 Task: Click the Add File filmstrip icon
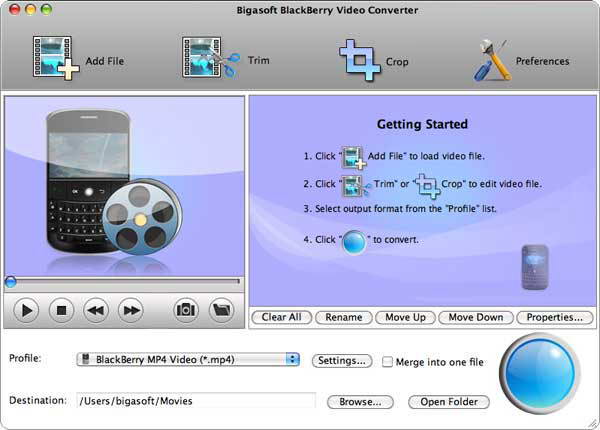[56, 58]
